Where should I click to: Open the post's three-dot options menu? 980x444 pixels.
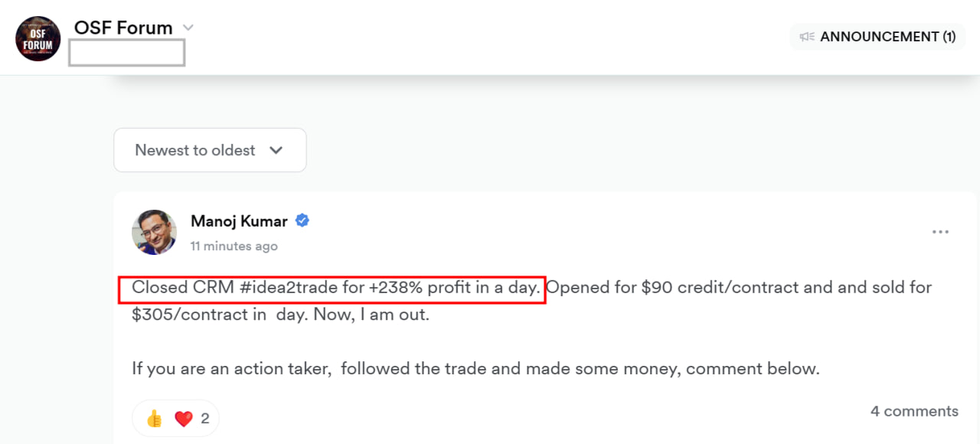coord(940,232)
